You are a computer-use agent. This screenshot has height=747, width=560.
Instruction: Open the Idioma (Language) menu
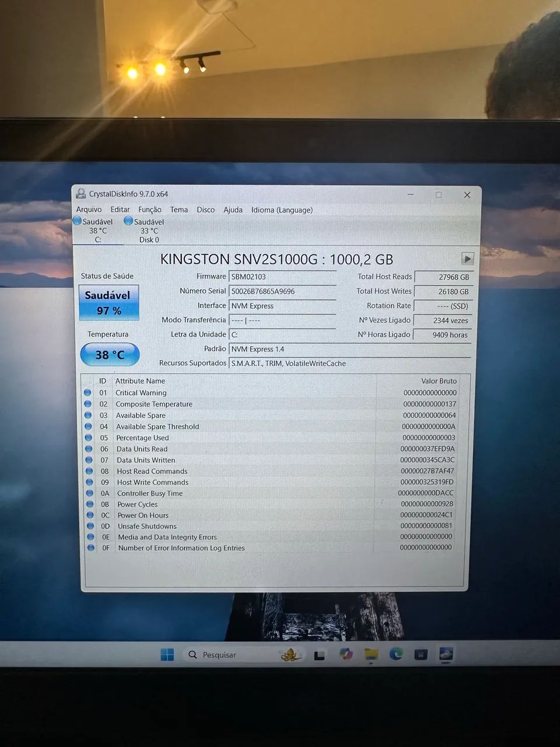pyautogui.click(x=282, y=210)
